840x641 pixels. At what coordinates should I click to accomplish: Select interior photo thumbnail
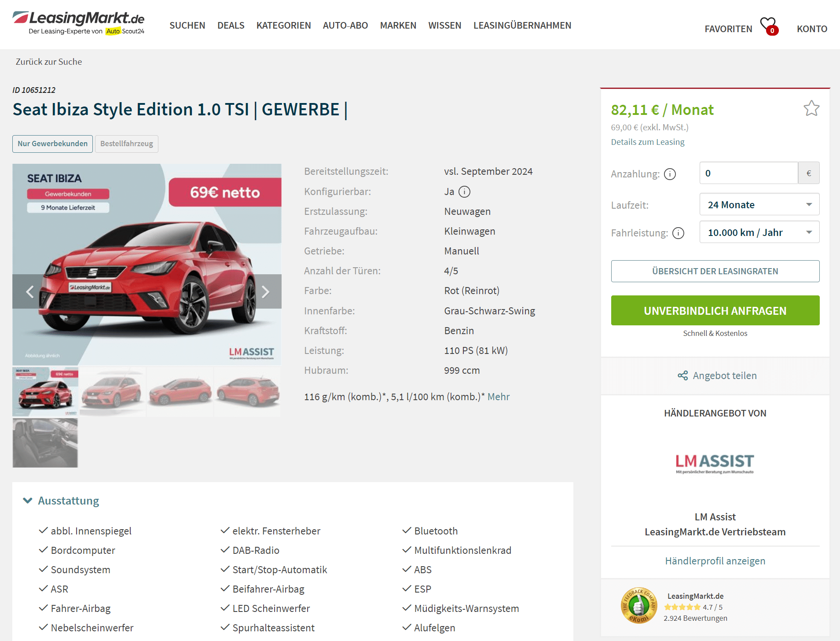coord(45,442)
